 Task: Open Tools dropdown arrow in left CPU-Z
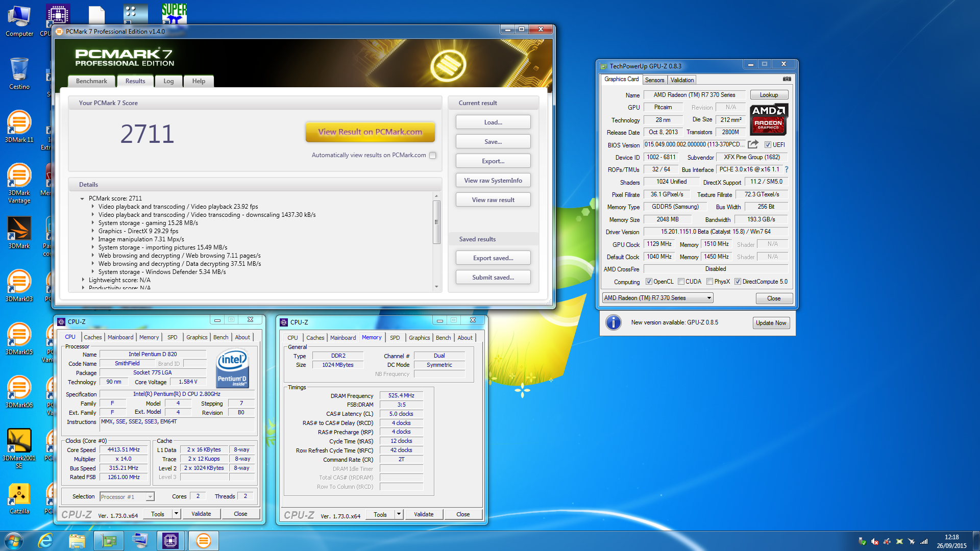pos(177,514)
